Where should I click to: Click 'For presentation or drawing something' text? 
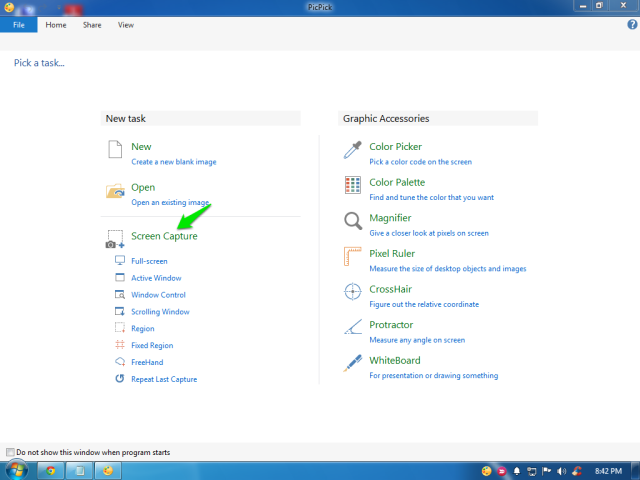click(433, 376)
